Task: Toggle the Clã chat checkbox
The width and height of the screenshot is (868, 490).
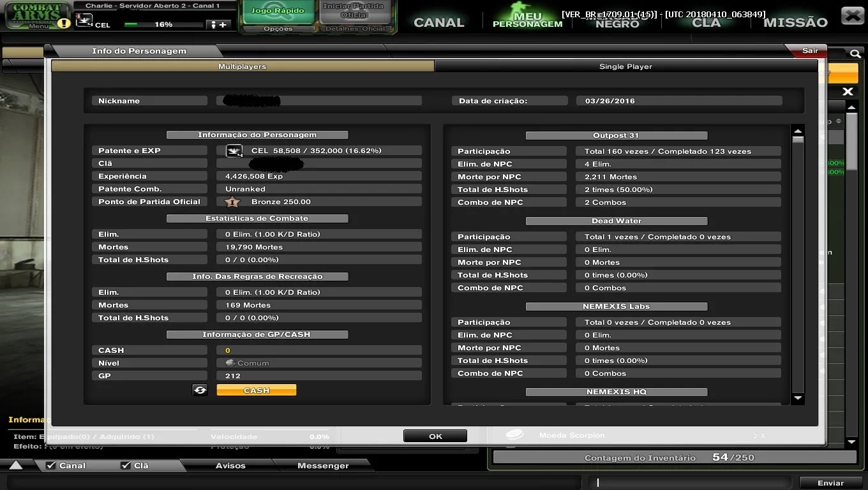Action: coord(126,466)
